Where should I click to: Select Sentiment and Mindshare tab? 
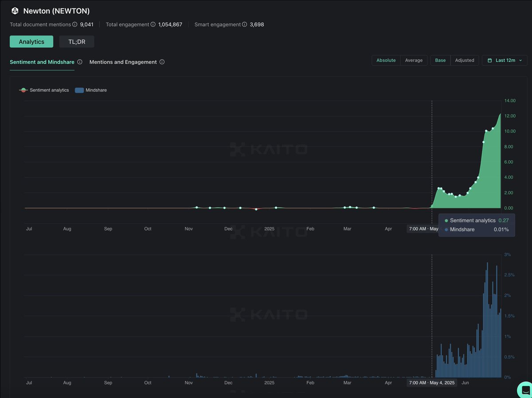pos(42,62)
